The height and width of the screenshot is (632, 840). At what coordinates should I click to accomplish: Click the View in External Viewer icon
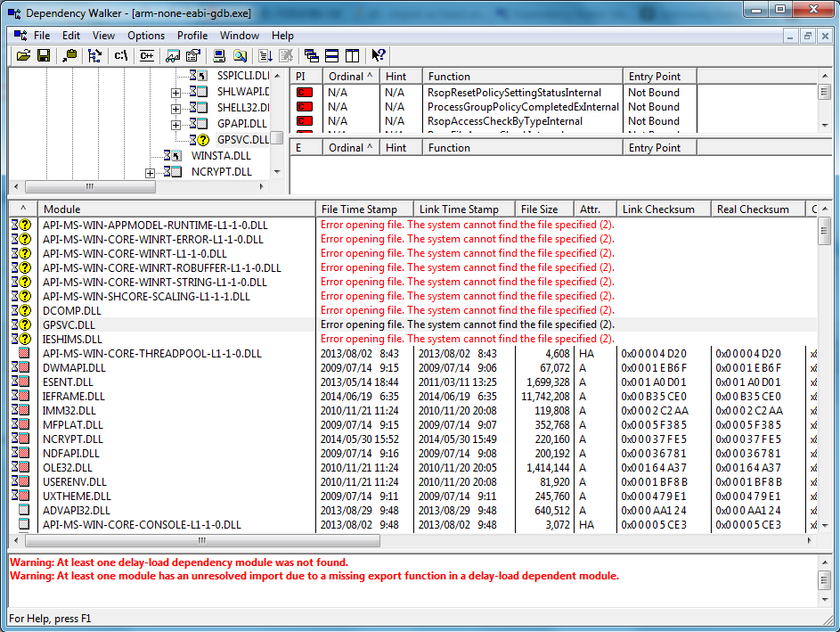point(173,55)
